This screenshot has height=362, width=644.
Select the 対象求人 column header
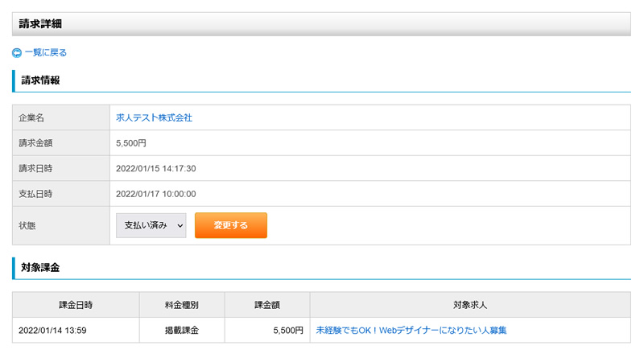469,305
